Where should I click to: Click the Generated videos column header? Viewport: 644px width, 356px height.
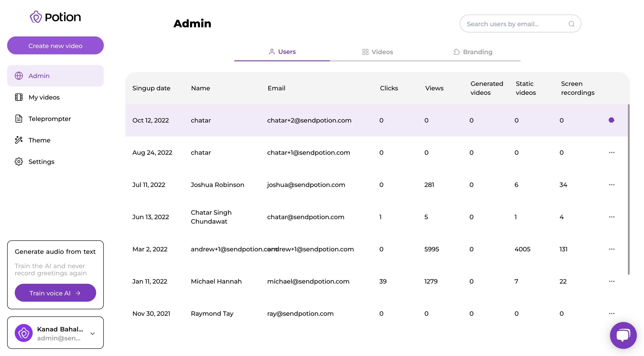(x=487, y=88)
